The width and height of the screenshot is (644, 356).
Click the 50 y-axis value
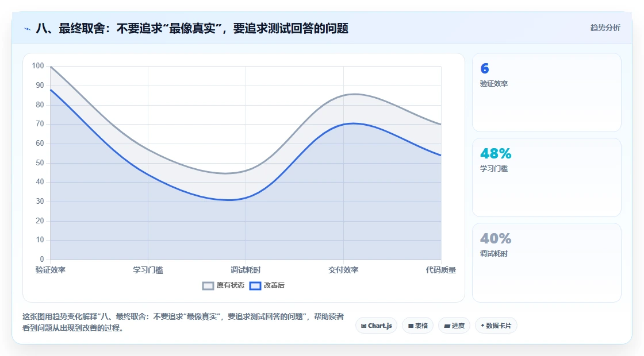coord(40,163)
